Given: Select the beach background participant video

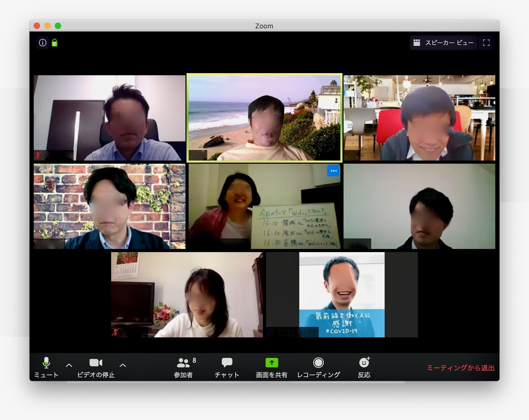Looking at the screenshot, I should point(264,118).
